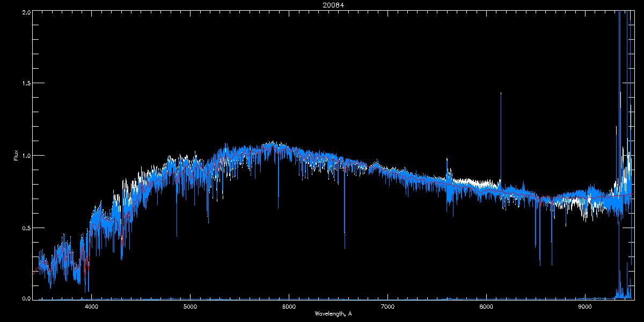Click the "Wavelength, A" axis label
Image resolution: width=644 pixels, height=322 pixels.
pyautogui.click(x=333, y=314)
